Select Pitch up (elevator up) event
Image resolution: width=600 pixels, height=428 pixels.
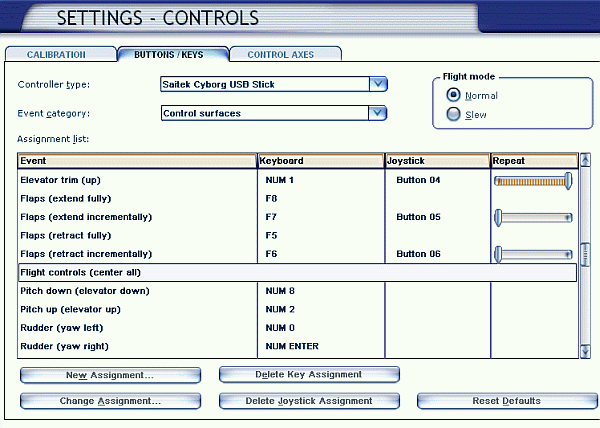70,309
